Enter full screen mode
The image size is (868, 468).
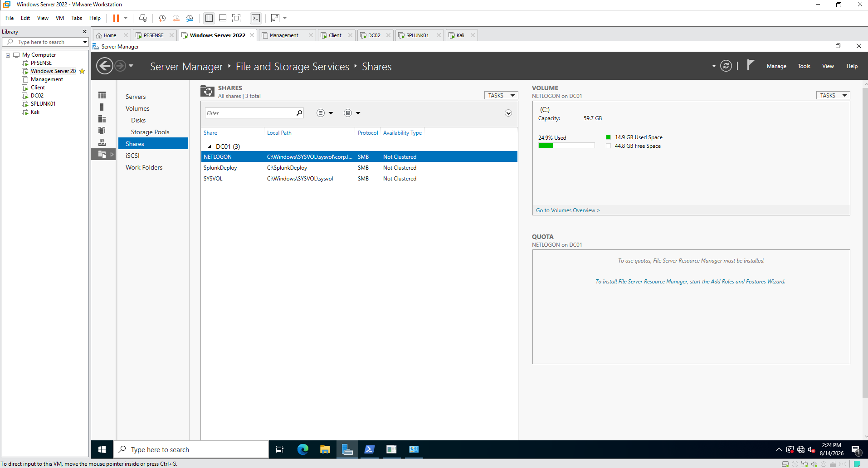[x=236, y=18]
